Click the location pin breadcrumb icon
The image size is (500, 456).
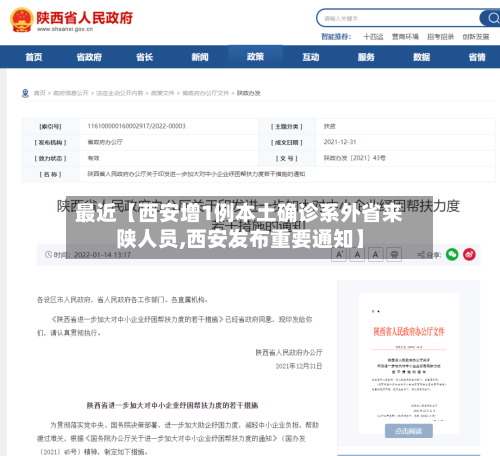25,93
